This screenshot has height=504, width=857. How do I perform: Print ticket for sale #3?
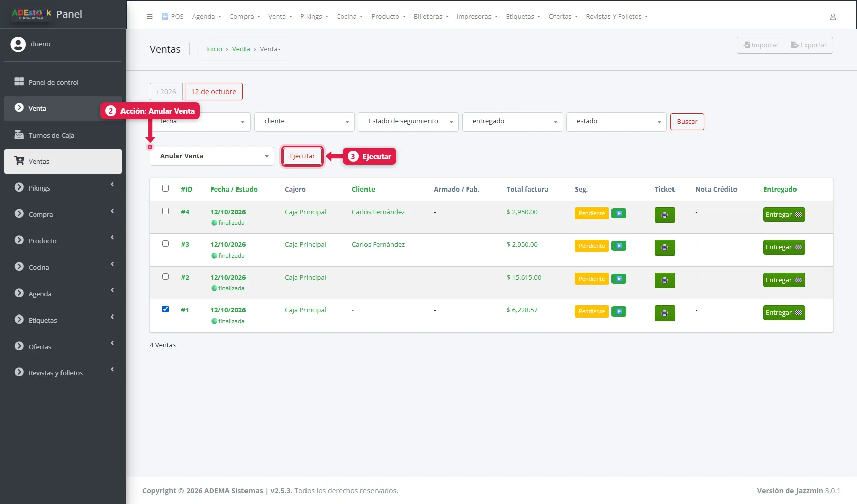coord(664,247)
